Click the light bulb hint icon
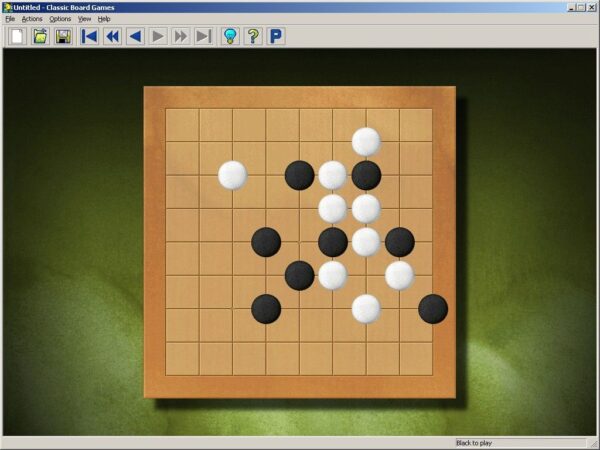The height and width of the screenshot is (450, 600). pyautogui.click(x=230, y=37)
